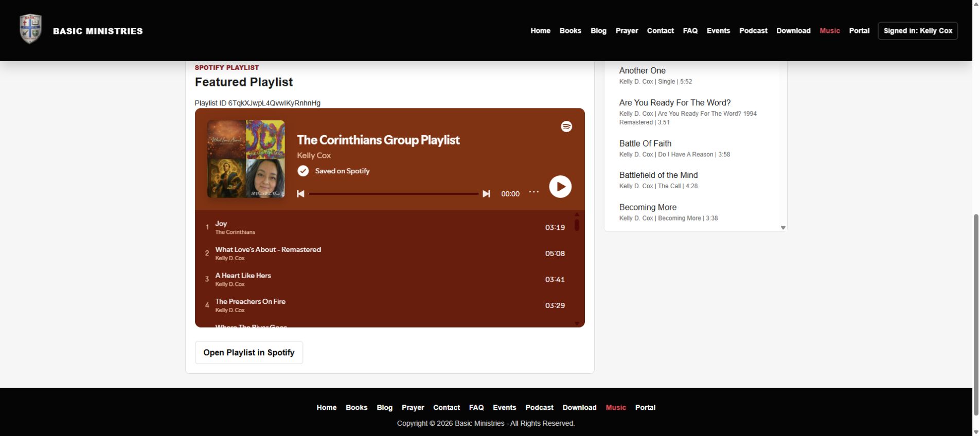
Task: Play The Corinthians Group Playlist
Action: coord(560,187)
